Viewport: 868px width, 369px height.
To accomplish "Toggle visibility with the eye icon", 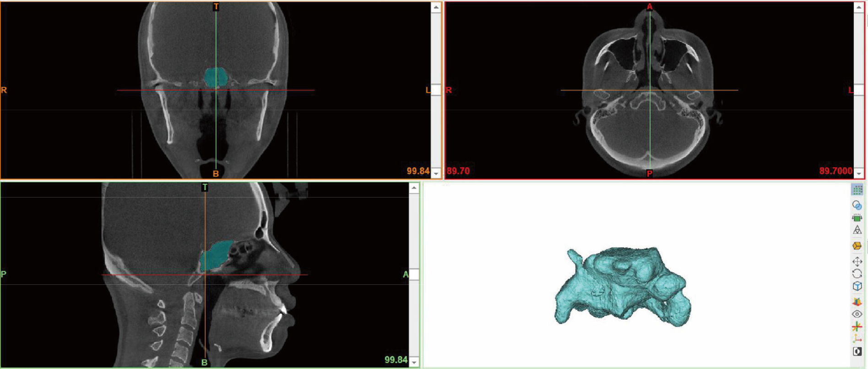I will [857, 314].
